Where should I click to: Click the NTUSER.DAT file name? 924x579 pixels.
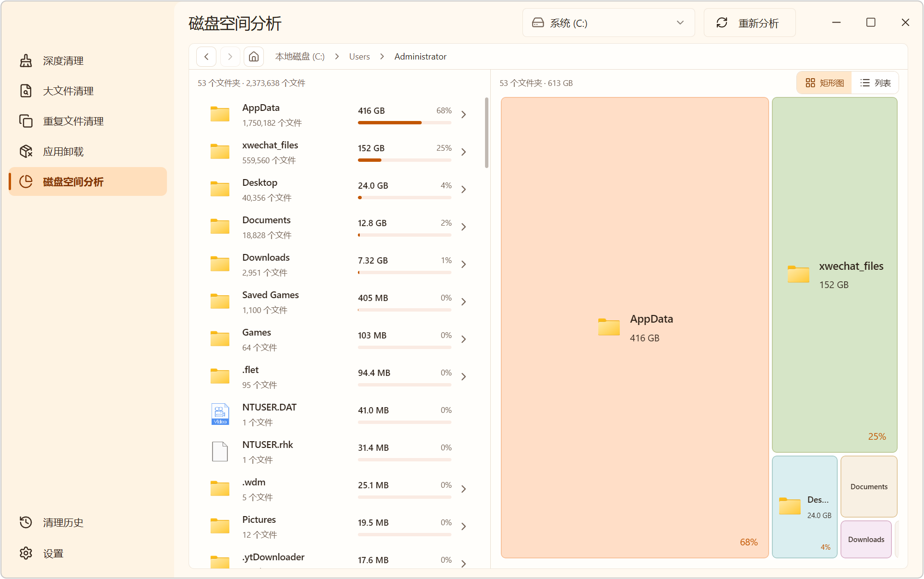tap(269, 407)
